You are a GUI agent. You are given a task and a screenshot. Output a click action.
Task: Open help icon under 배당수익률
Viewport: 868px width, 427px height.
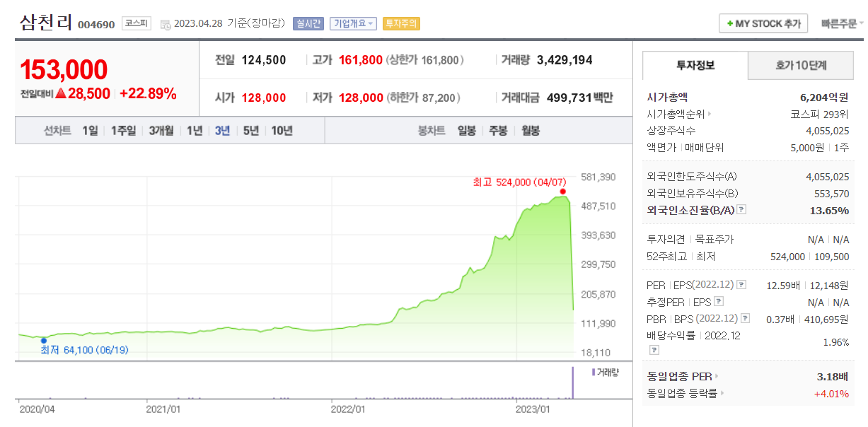click(654, 350)
